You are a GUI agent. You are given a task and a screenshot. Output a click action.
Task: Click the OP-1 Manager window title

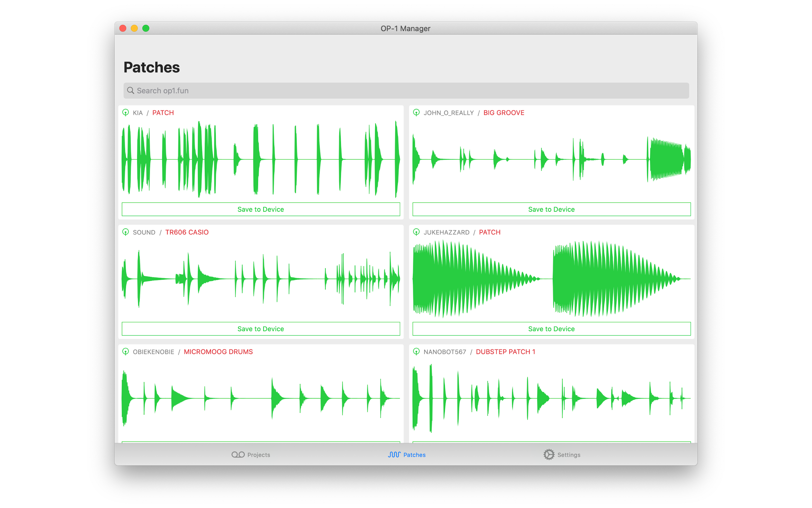click(x=405, y=29)
